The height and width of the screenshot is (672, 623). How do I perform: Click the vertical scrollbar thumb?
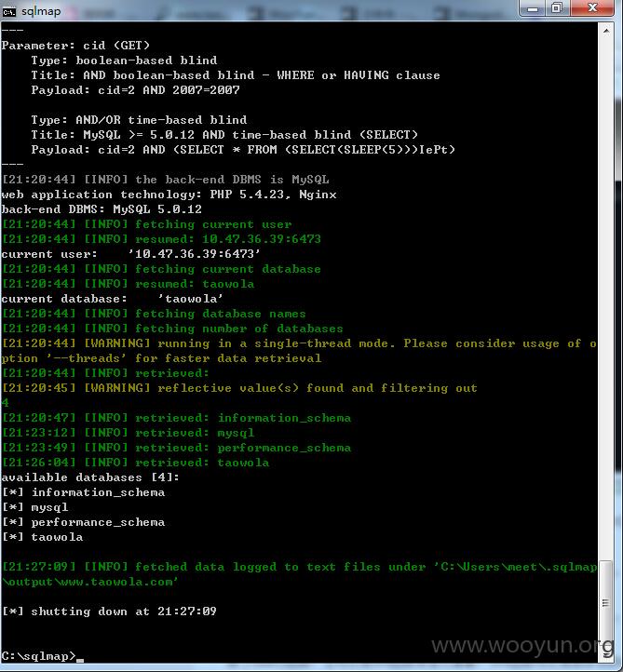click(x=605, y=603)
